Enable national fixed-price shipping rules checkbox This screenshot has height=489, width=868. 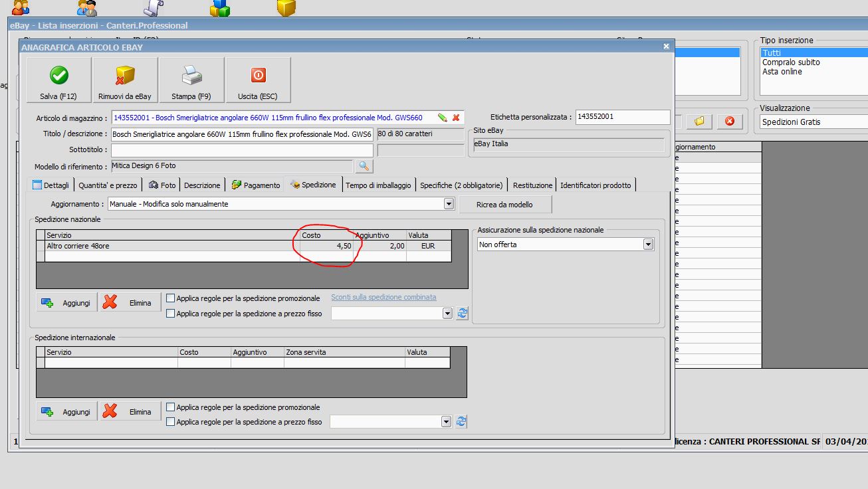pyautogui.click(x=171, y=313)
